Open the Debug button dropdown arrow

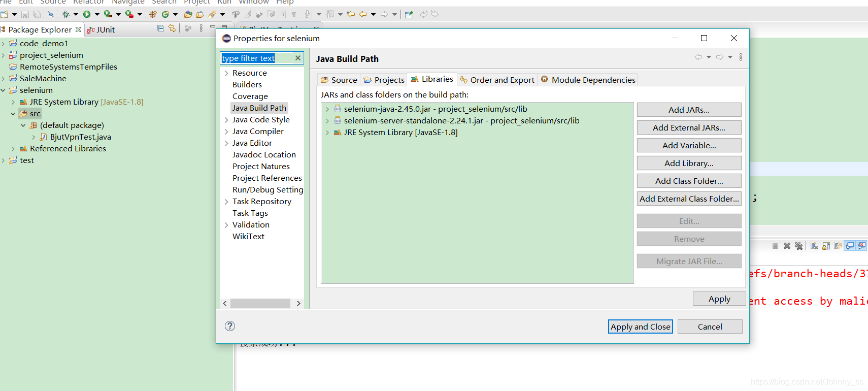click(x=75, y=14)
